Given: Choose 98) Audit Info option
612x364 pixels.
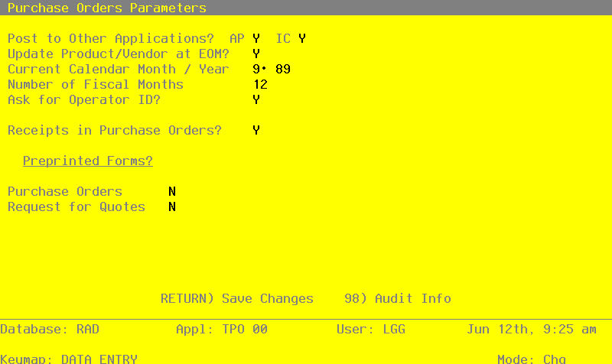Looking at the screenshot, I should [x=398, y=298].
